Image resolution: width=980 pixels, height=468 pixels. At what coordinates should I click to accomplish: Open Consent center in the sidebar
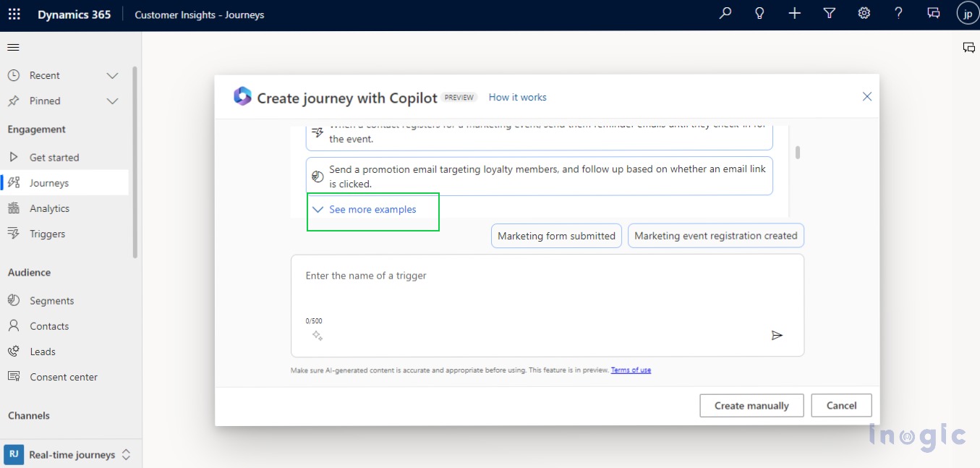(x=64, y=377)
